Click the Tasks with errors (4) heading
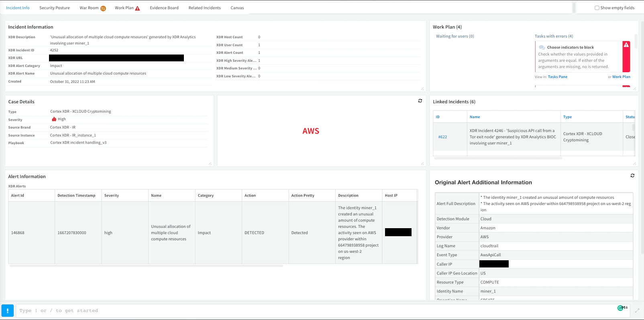 pyautogui.click(x=554, y=36)
